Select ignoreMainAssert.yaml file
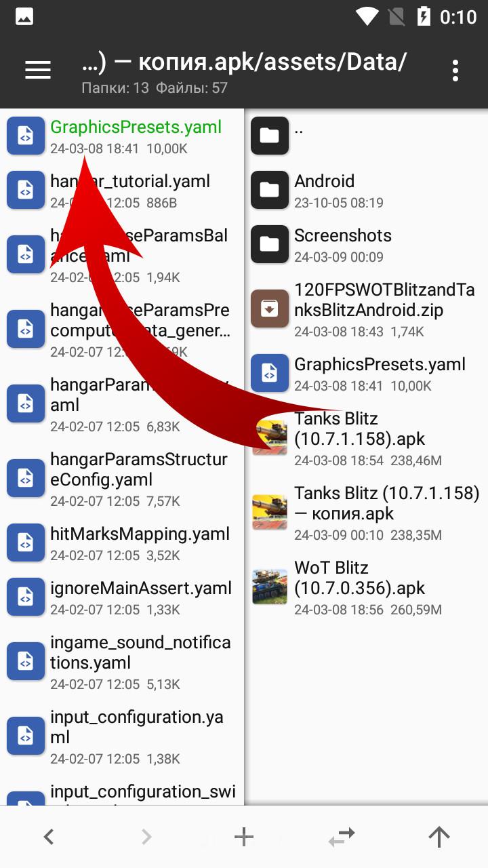Screen dimensions: 488x868 point(122,597)
